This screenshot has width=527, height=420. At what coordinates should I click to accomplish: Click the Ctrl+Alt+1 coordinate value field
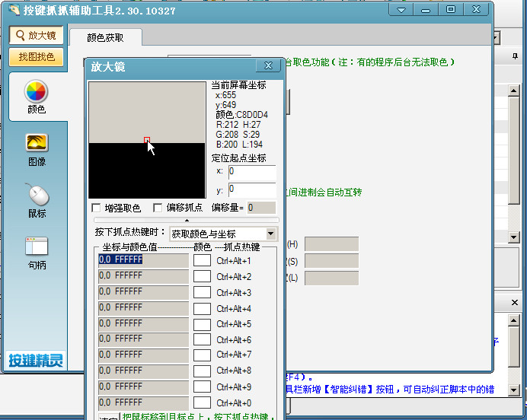coord(143,260)
